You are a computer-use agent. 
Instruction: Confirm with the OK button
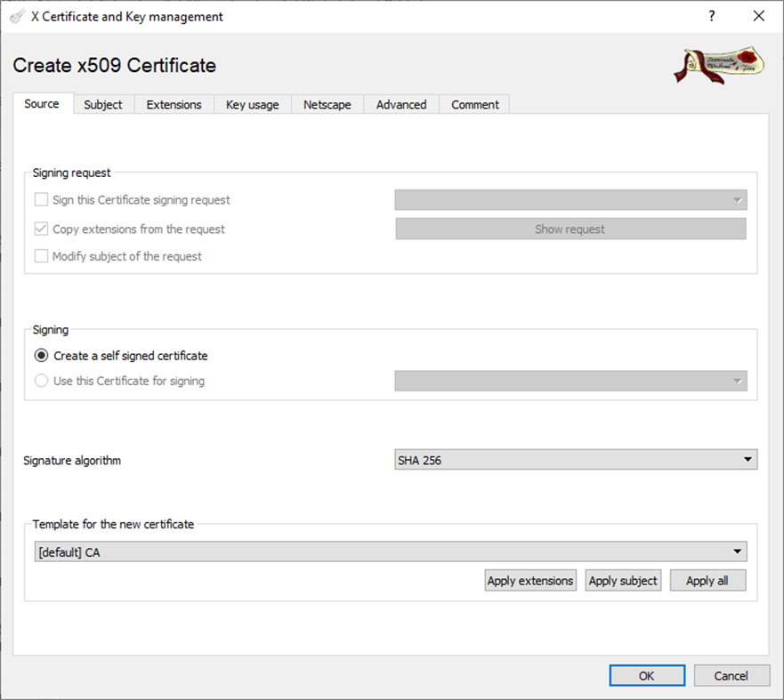pyautogui.click(x=647, y=675)
